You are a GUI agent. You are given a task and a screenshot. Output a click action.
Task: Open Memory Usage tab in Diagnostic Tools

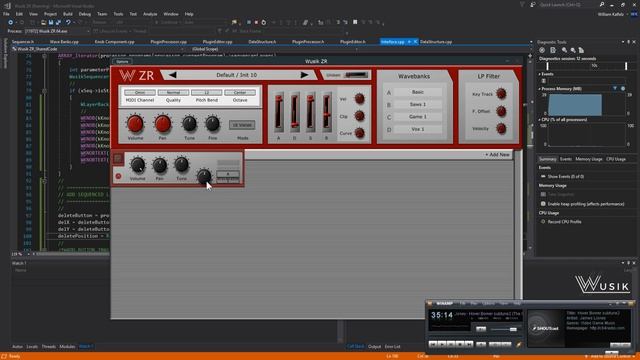[x=589, y=159]
